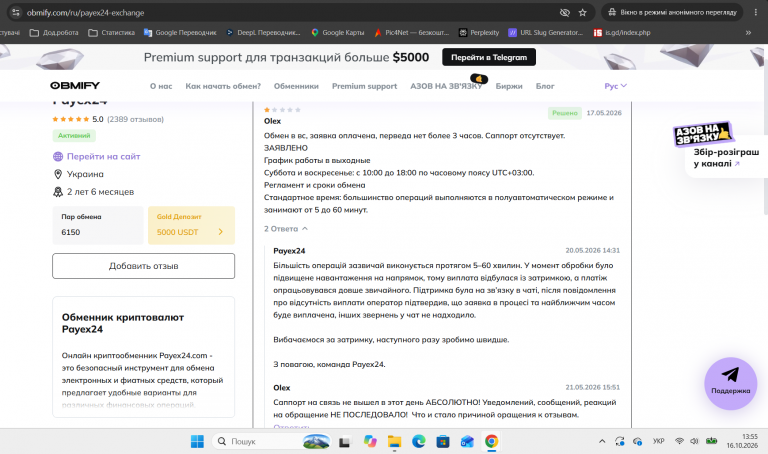The height and width of the screenshot is (454, 768).
Task: Click the Пошук taskbar search box
Action: (x=272, y=442)
